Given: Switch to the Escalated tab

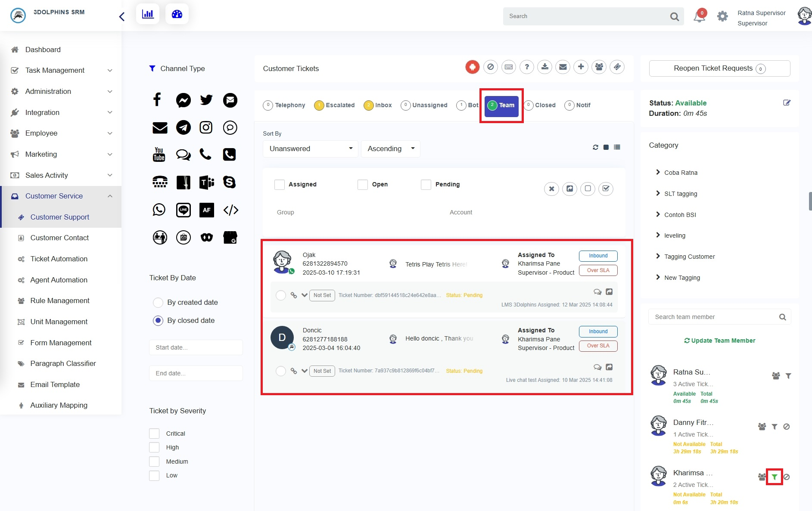Looking at the screenshot, I should 335,105.
